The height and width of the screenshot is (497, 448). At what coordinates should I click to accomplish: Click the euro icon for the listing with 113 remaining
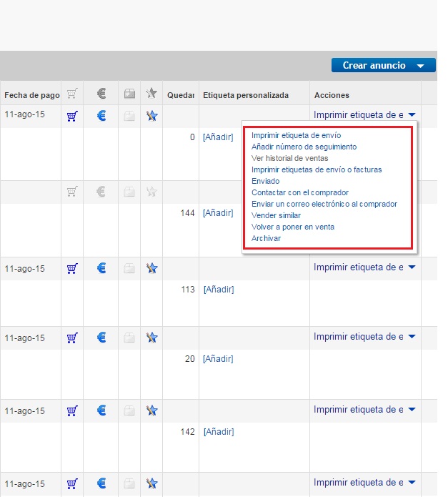coord(101,268)
